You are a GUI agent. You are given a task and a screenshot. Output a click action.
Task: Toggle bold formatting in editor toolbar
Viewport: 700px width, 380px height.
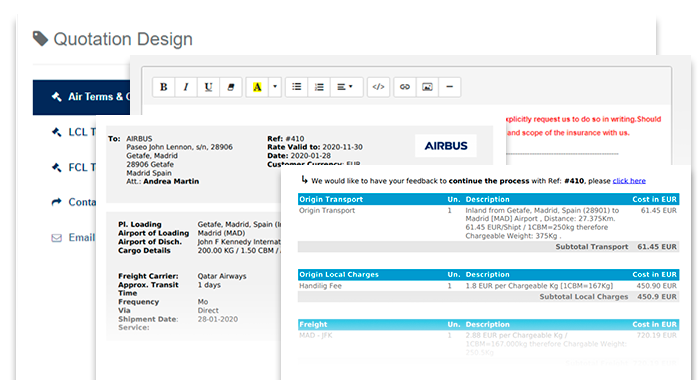(x=164, y=87)
